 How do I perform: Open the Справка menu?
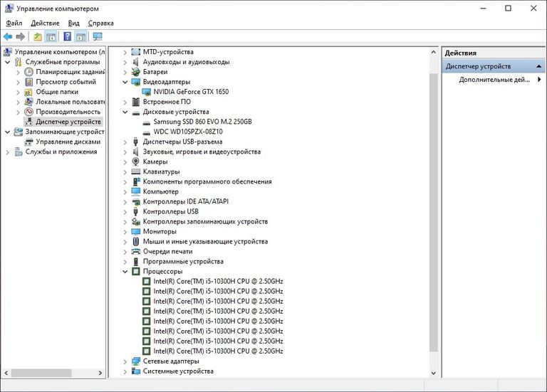point(100,23)
